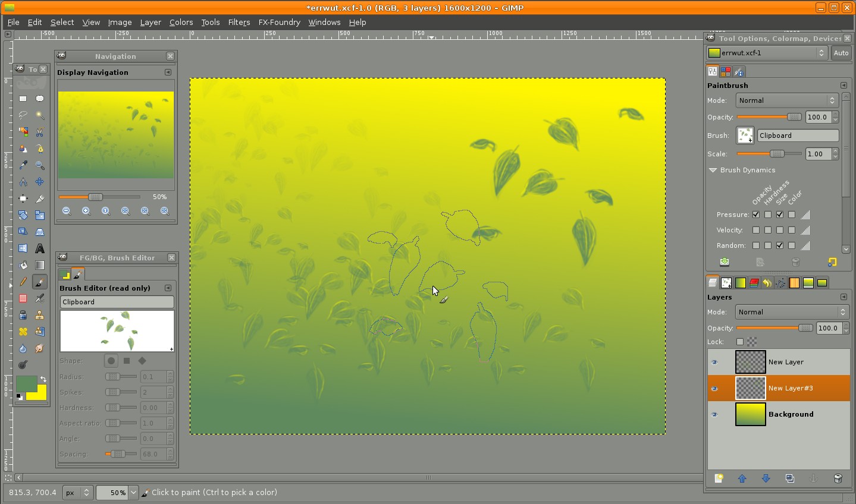Choose the Eraser tool
Screen dimensions: 856x504
point(23,298)
